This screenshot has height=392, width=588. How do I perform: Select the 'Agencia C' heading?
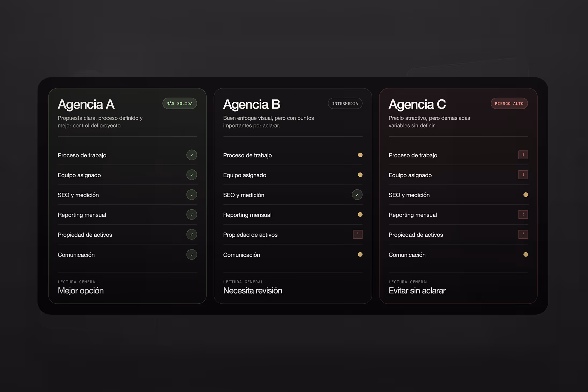coord(417,104)
